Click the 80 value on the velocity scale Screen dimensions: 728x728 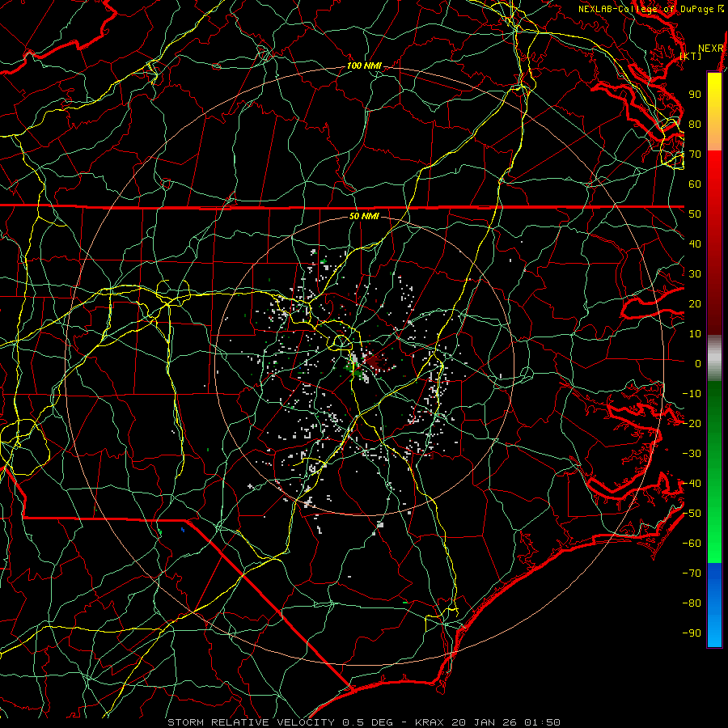tap(695, 124)
